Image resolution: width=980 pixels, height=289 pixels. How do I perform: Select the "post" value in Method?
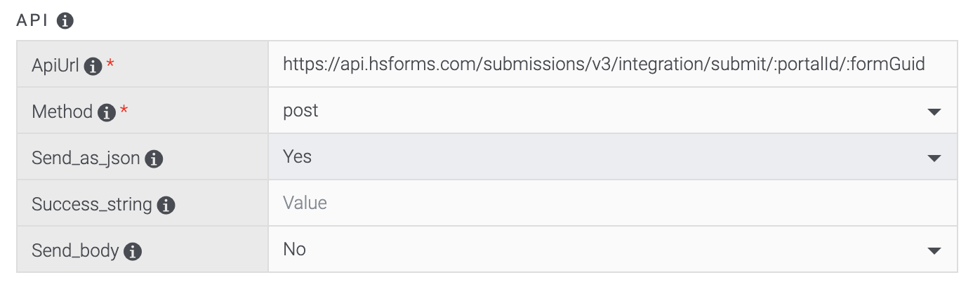[300, 111]
